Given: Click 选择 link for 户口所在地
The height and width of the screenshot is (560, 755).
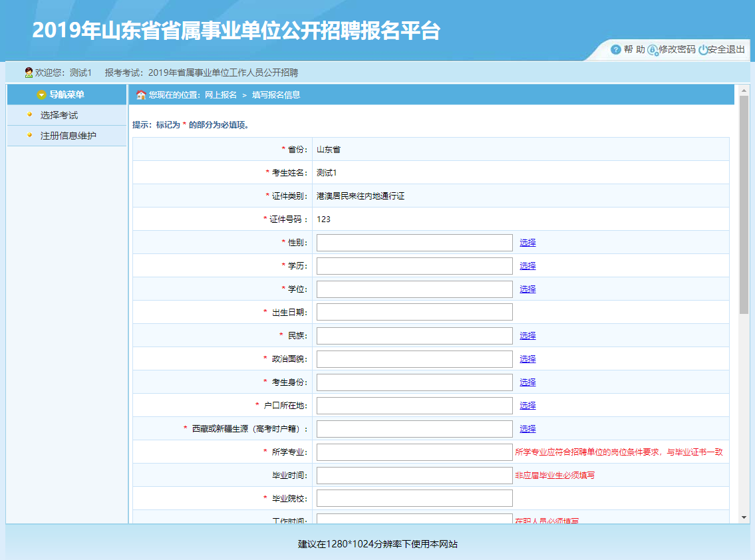Looking at the screenshot, I should pos(528,406).
